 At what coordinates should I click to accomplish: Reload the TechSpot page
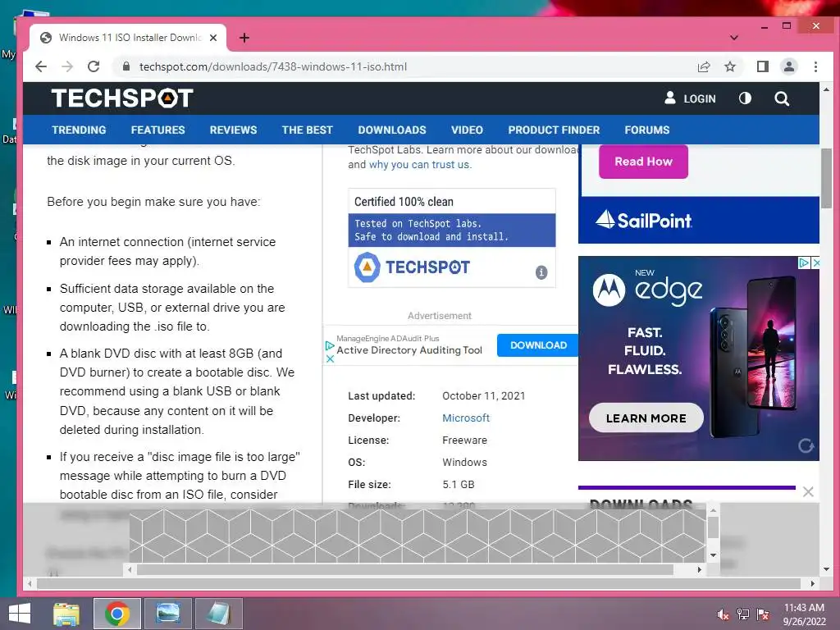[94, 66]
